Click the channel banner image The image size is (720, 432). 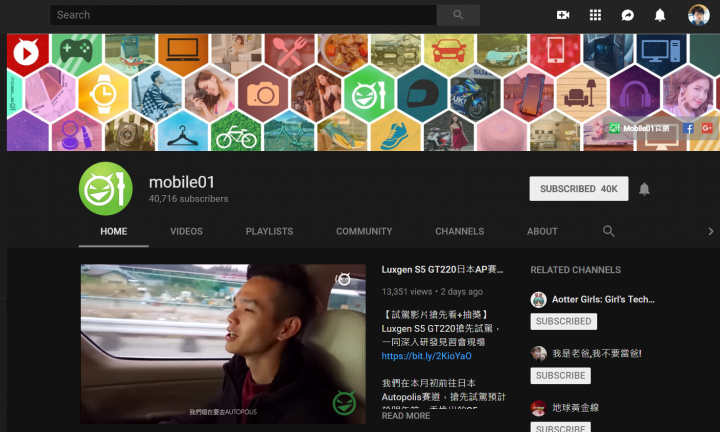[363, 92]
